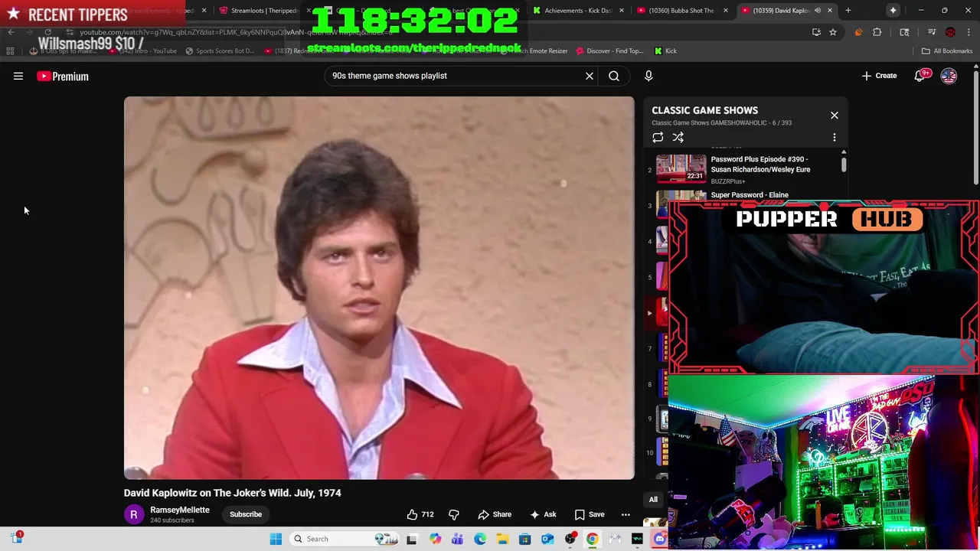The width and height of the screenshot is (980, 551).
Task: Mute audio on David Kaplowitz tab
Action: 818,11
